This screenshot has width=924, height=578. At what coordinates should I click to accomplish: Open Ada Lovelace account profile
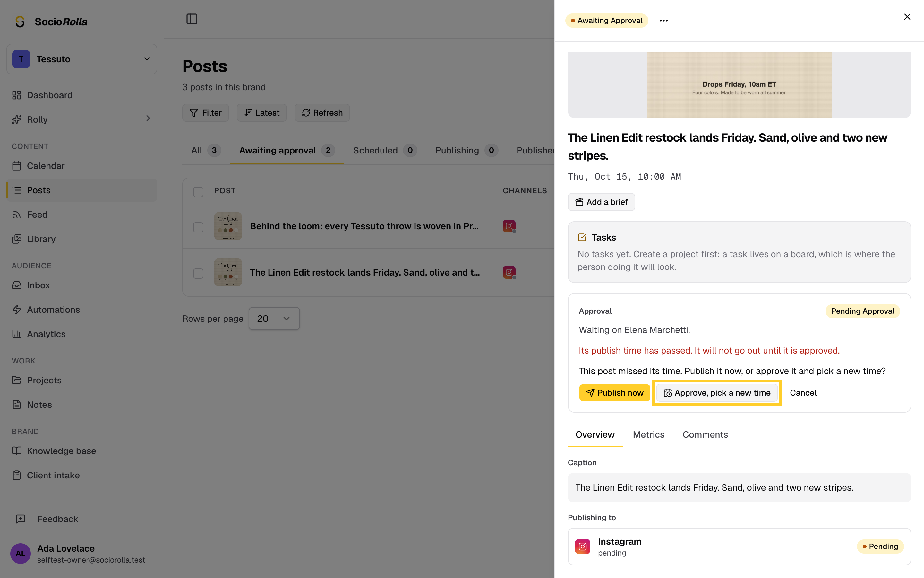[82, 554]
